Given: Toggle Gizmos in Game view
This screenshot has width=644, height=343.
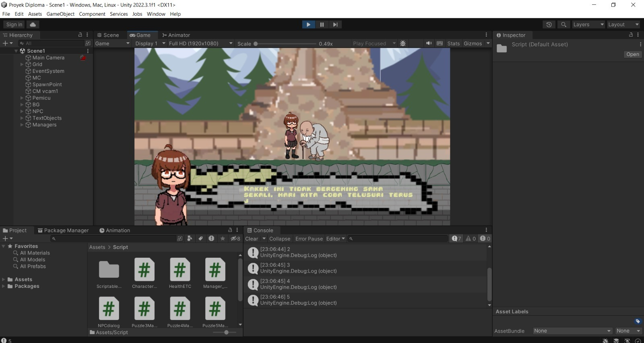Looking at the screenshot, I should click(473, 43).
